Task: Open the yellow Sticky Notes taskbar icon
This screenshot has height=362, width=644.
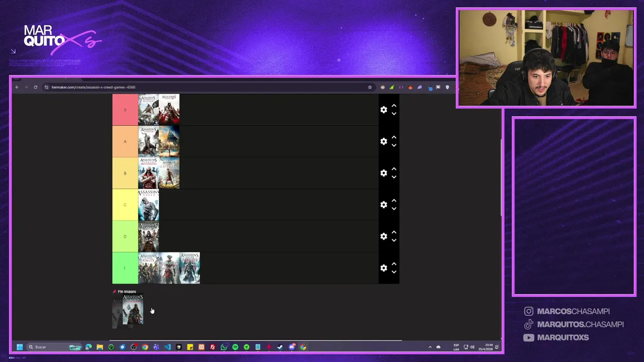Action: [190, 347]
